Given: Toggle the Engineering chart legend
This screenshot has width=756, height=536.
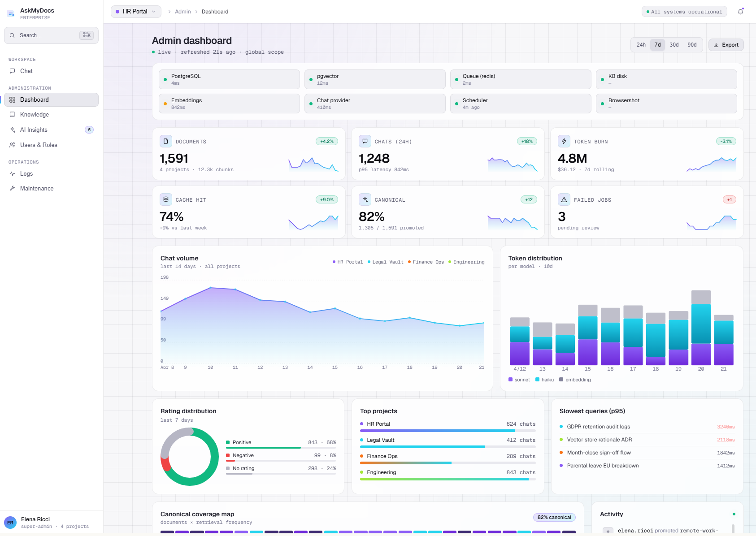Looking at the screenshot, I should [x=466, y=262].
